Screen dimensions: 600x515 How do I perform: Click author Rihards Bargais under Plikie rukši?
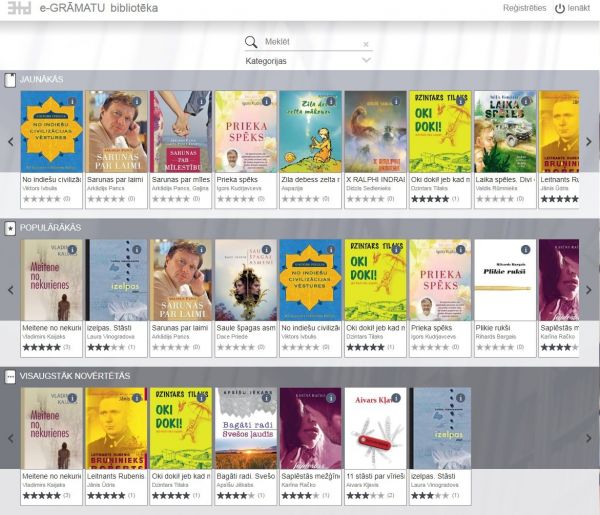click(496, 337)
